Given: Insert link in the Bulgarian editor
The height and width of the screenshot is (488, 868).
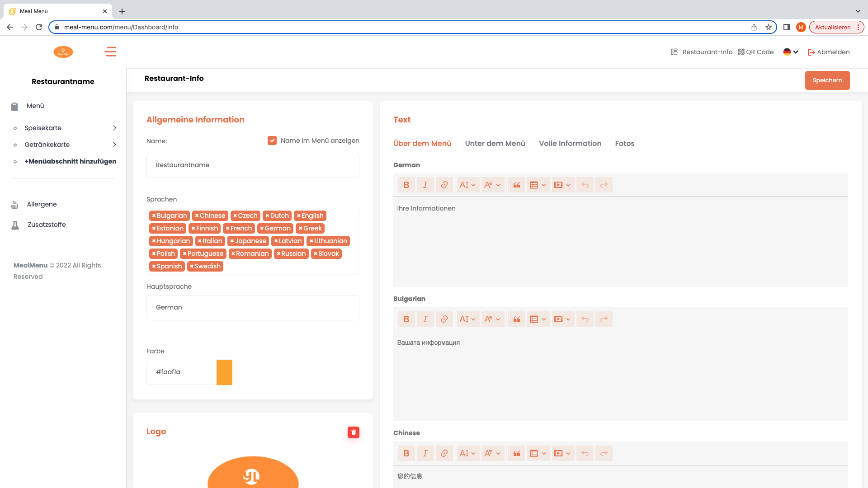Looking at the screenshot, I should tap(444, 319).
